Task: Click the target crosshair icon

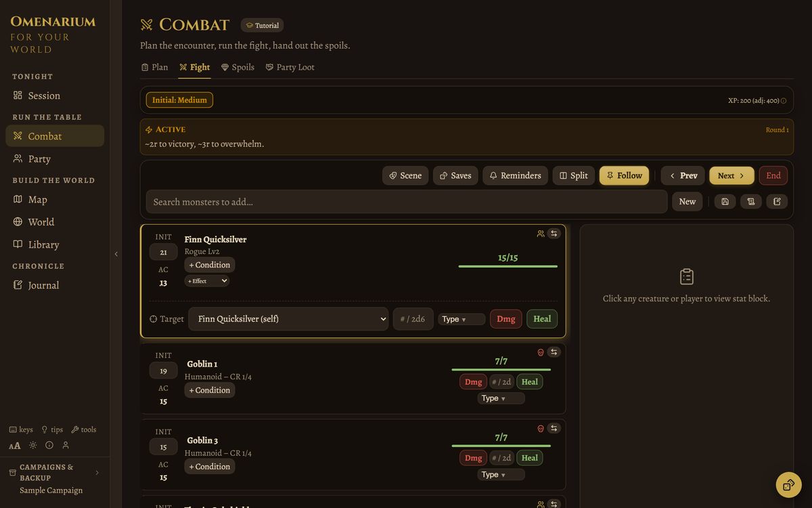Action: tap(154, 319)
